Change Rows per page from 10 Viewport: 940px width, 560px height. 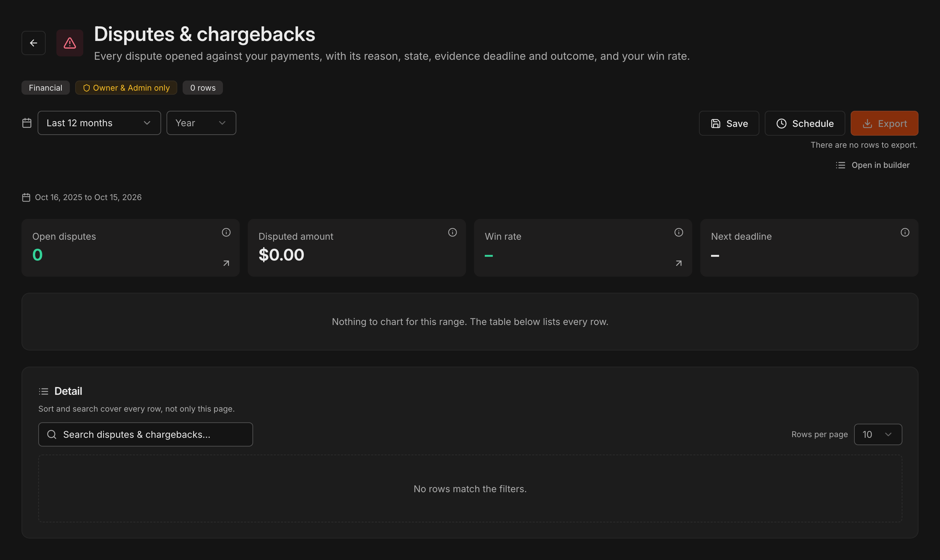coord(878,434)
